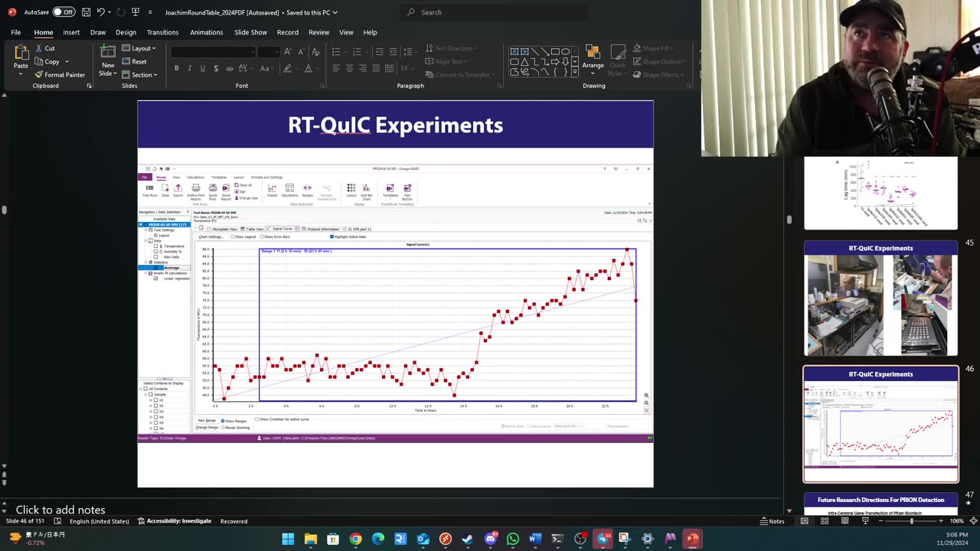Click English (United States) language indicator
The width and height of the screenshot is (980, 551).
click(99, 521)
